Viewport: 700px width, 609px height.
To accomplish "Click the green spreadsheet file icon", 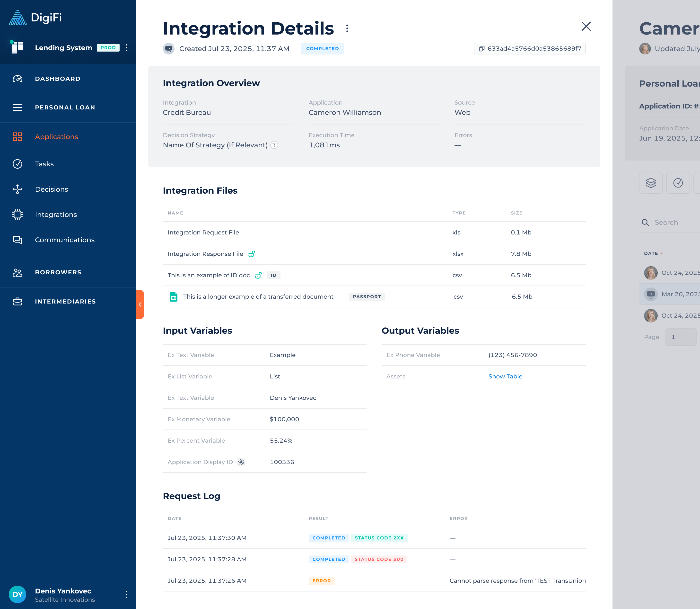I will click(173, 297).
